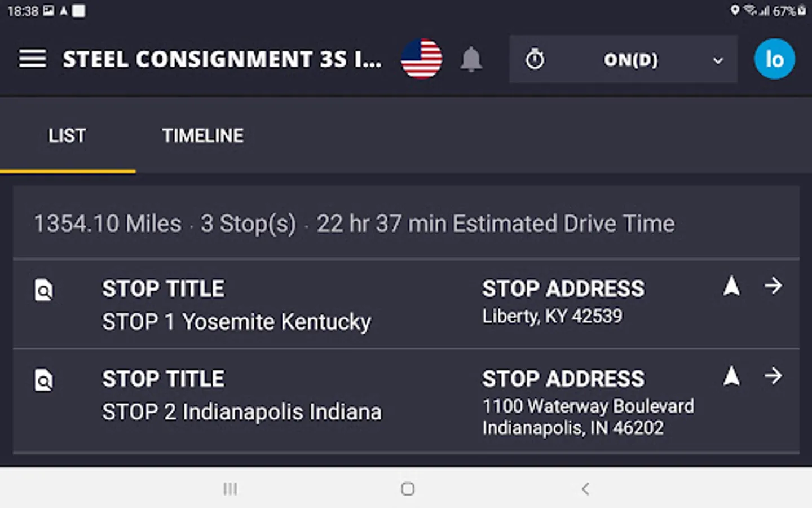Open notifications via the bell icon

click(471, 59)
